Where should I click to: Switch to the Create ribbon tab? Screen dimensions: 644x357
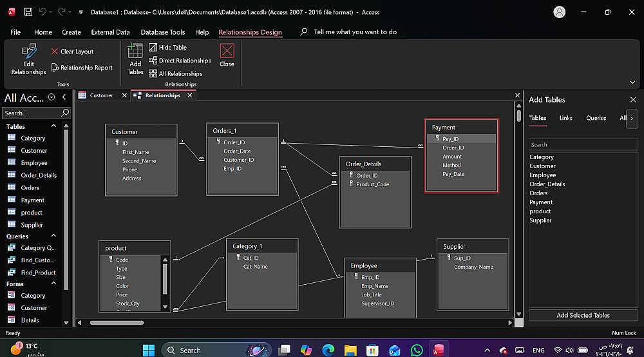click(71, 32)
